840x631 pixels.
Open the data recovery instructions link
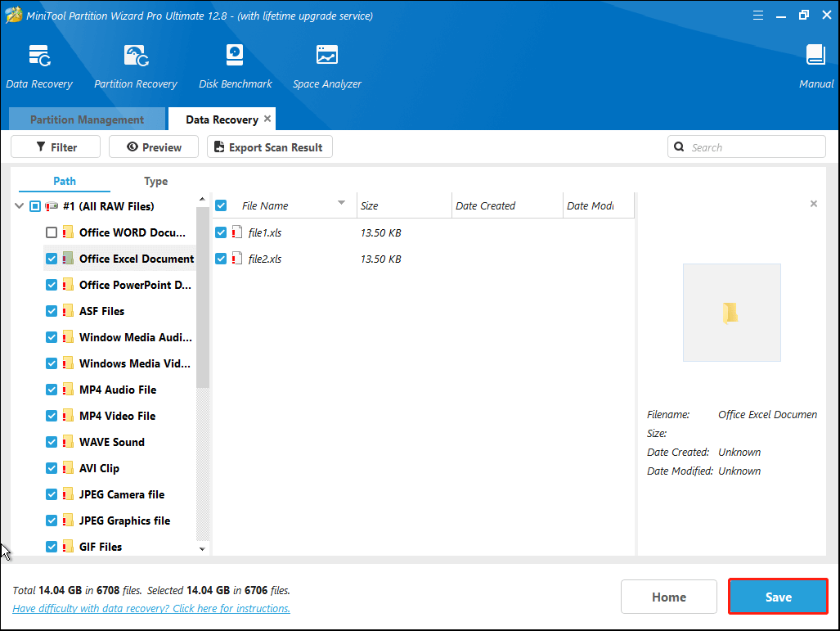pyautogui.click(x=150, y=608)
